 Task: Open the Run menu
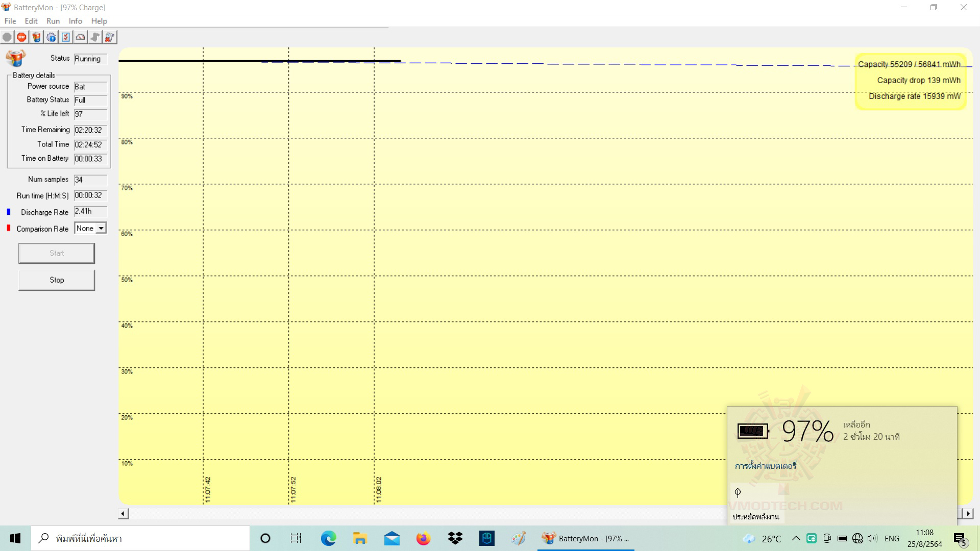53,21
